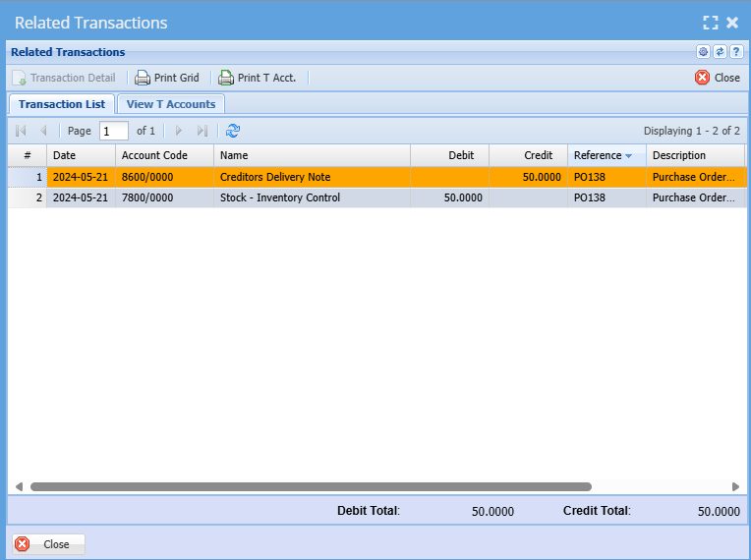The image size is (751, 560).
Task: Click the page number input field
Action: pos(113,131)
